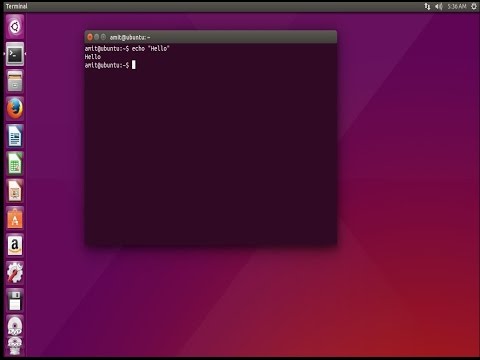Viewport: 480px width, 360px height.
Task: Open the system session gear menu
Action: click(x=474, y=6)
